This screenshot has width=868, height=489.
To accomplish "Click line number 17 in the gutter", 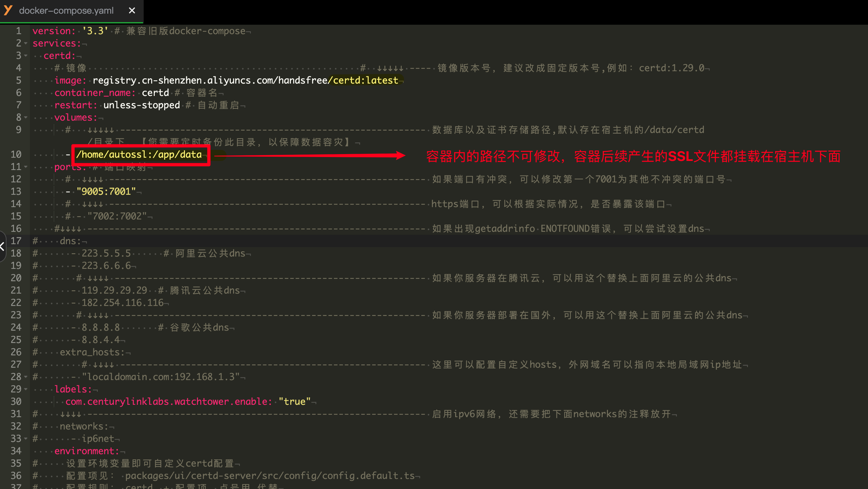I will pyautogui.click(x=16, y=241).
